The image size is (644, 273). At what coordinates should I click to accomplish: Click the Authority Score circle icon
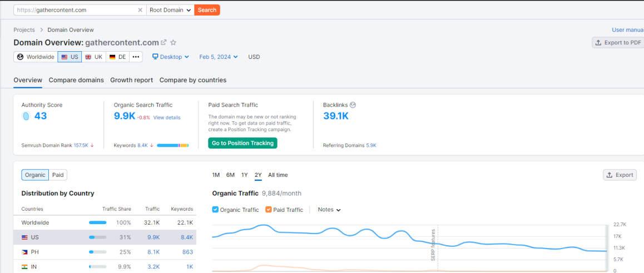(26, 116)
